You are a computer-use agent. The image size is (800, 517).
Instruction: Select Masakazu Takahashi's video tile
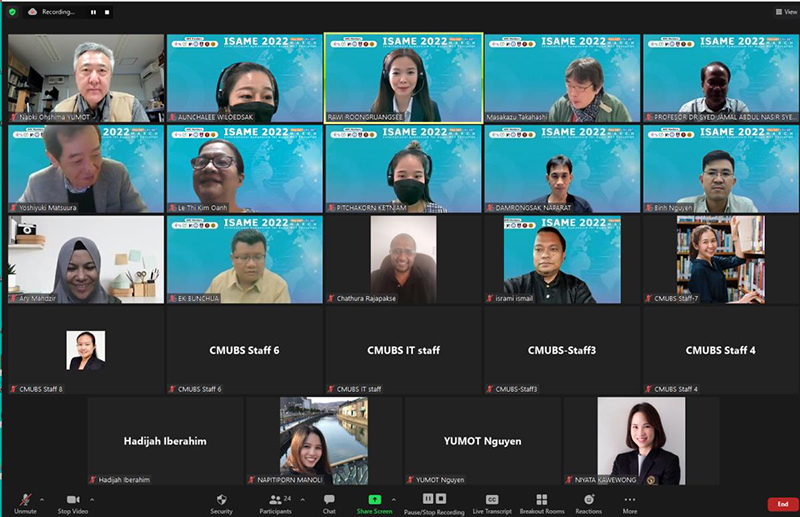(562, 78)
